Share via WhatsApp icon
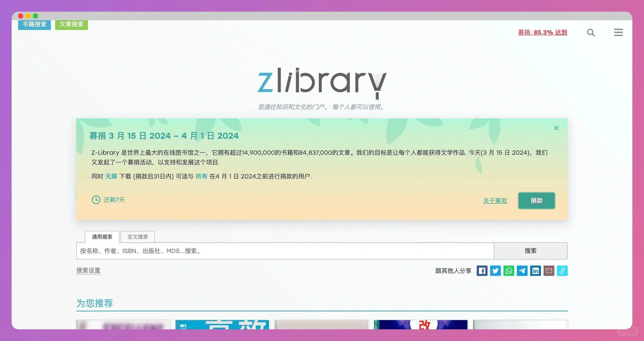 coord(509,271)
